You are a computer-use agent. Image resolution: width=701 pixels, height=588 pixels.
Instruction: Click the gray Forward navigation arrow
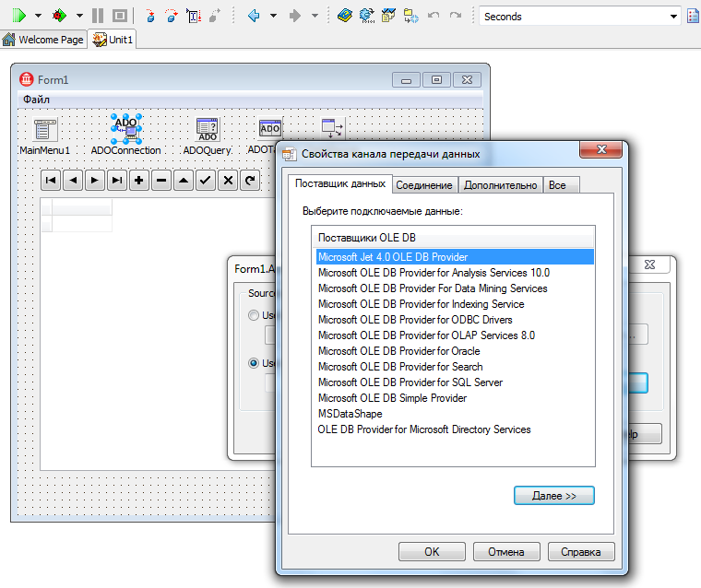point(294,16)
